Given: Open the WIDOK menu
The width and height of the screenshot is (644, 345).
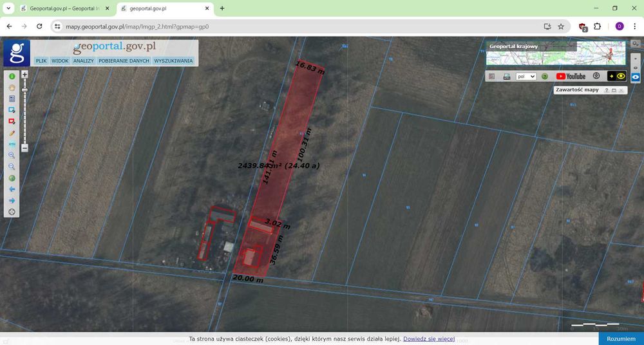Looking at the screenshot, I should tap(60, 61).
